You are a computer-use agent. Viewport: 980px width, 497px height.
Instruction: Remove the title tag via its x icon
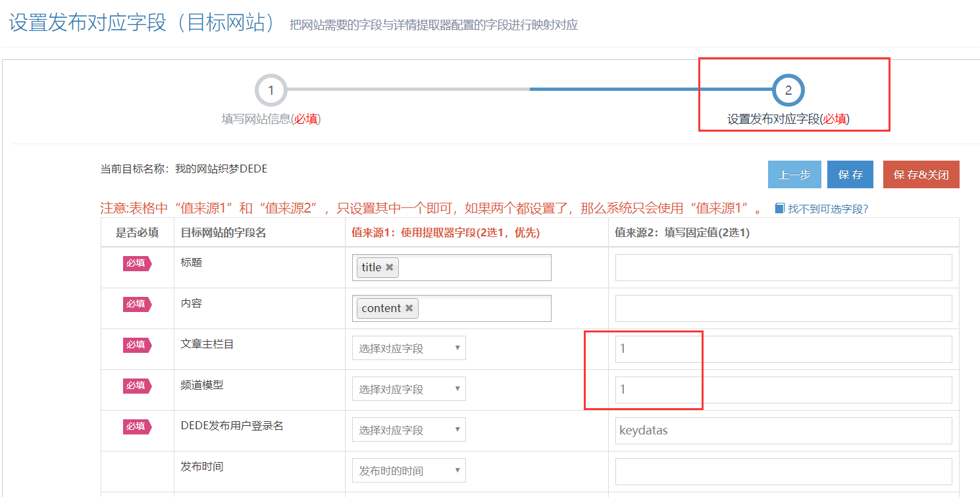coord(390,267)
